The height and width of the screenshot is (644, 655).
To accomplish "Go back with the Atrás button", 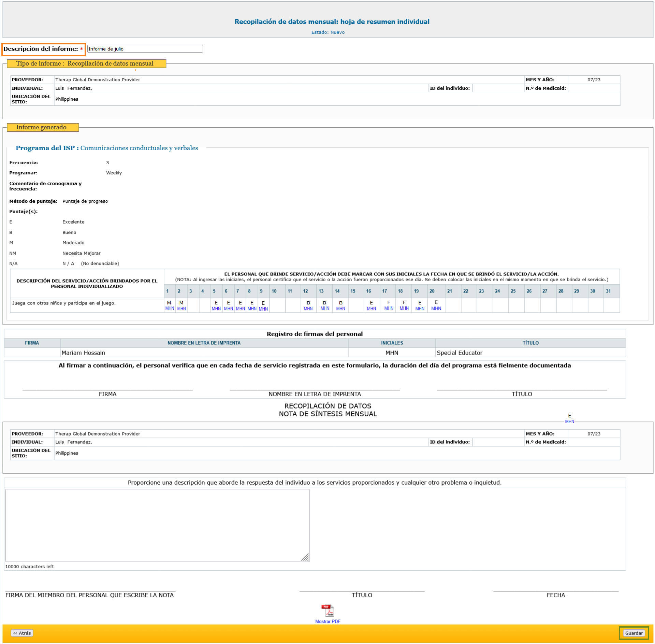I will 22,633.
